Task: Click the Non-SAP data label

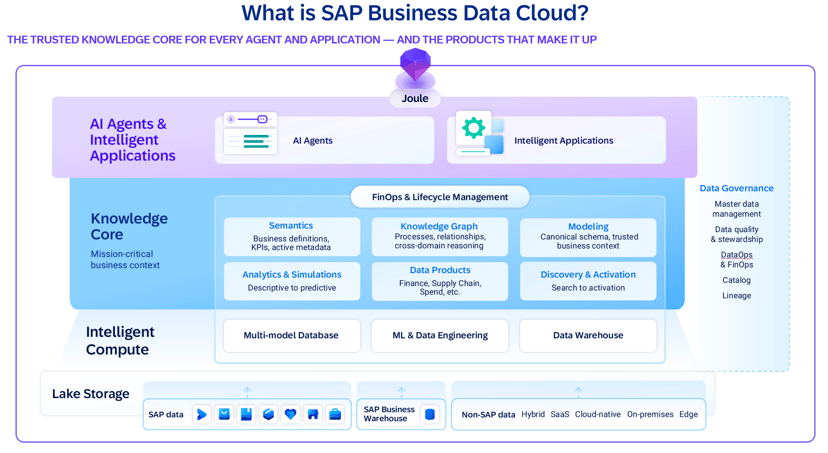Action: pyautogui.click(x=488, y=414)
